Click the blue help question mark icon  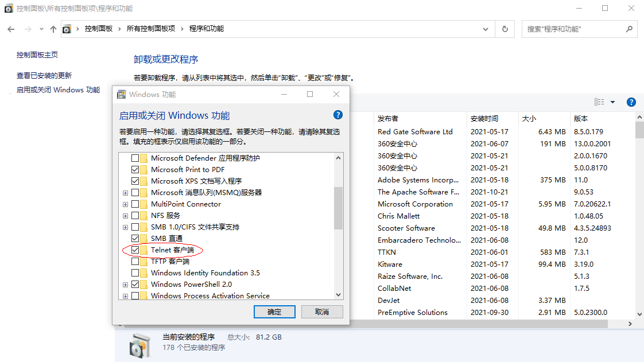[x=631, y=102]
